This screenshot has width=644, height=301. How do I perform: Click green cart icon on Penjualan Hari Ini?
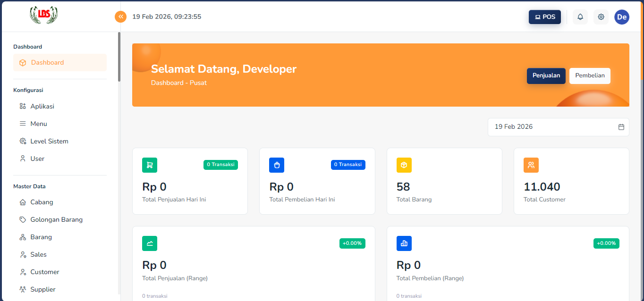point(150,165)
